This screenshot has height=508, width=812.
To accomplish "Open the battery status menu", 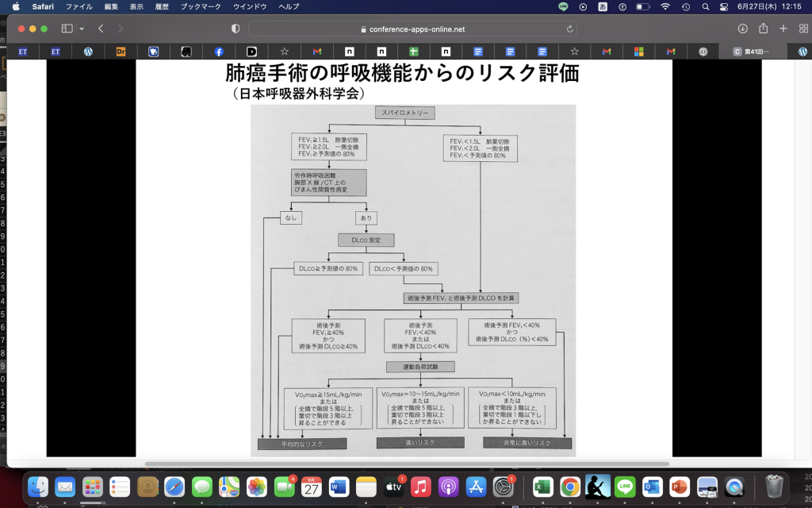I will click(643, 6).
